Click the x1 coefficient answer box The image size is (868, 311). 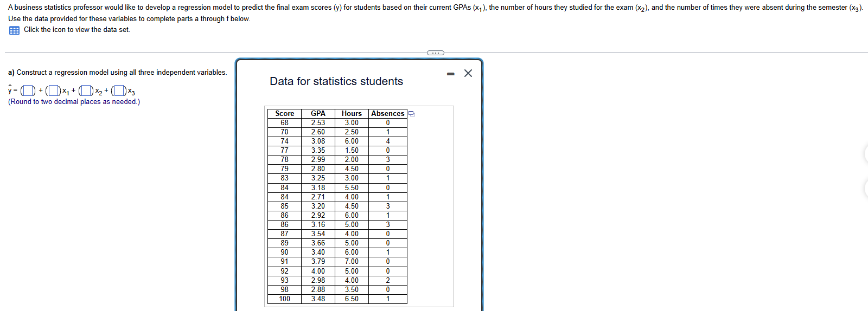pyautogui.click(x=53, y=90)
